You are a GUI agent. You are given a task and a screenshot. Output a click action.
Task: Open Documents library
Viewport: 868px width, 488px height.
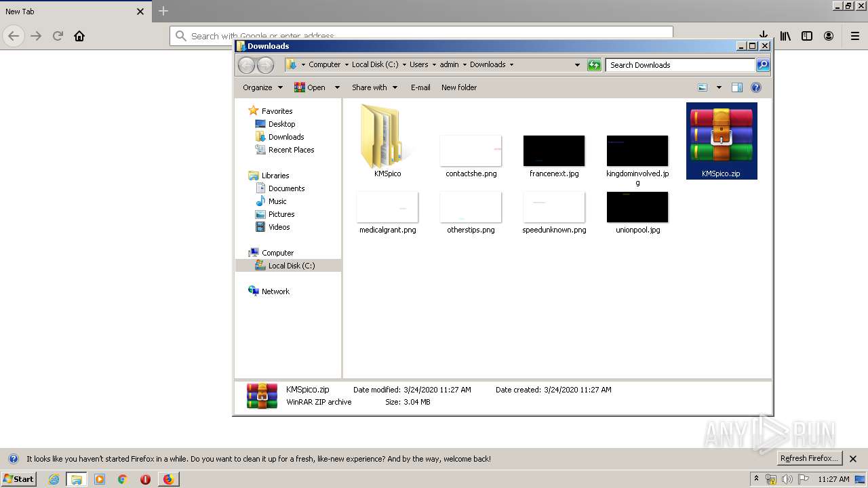pyautogui.click(x=280, y=188)
